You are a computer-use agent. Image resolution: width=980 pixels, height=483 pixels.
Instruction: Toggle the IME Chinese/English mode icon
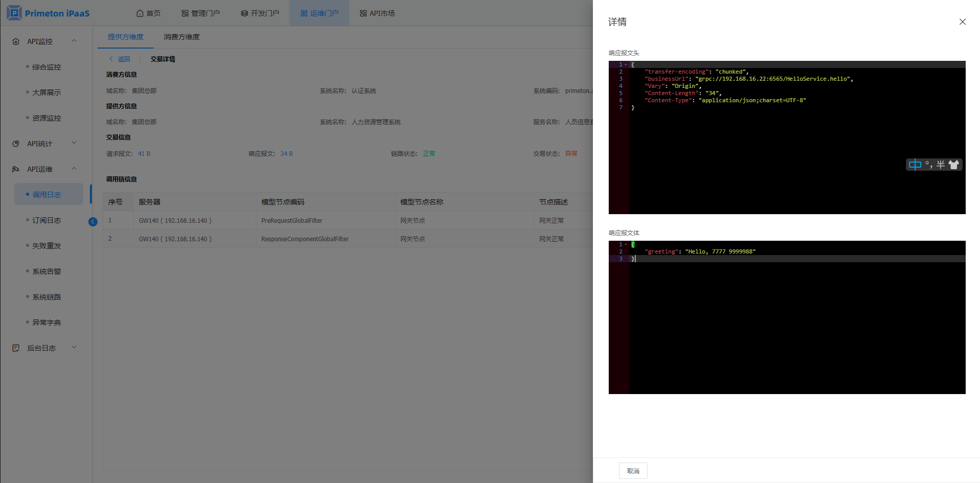point(915,165)
